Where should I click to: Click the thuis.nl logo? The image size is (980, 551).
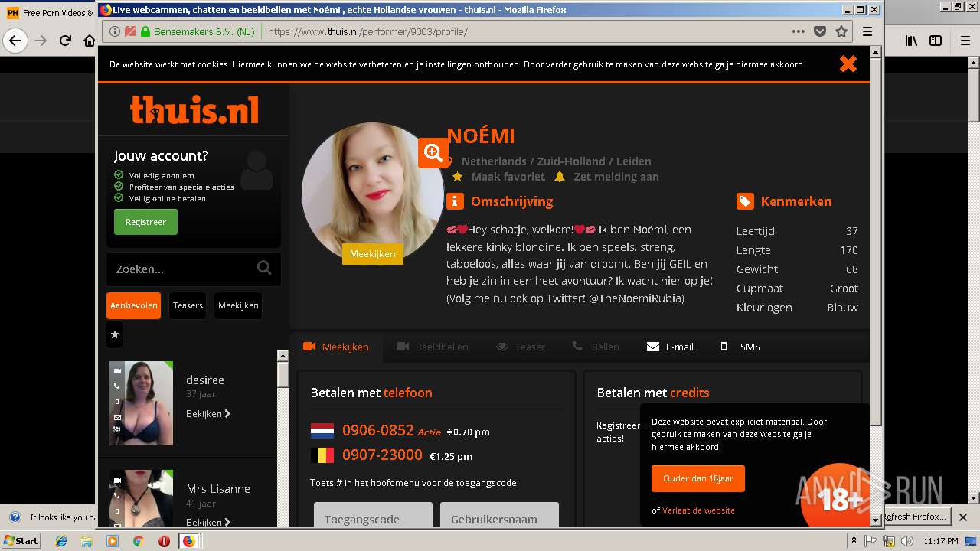click(194, 110)
